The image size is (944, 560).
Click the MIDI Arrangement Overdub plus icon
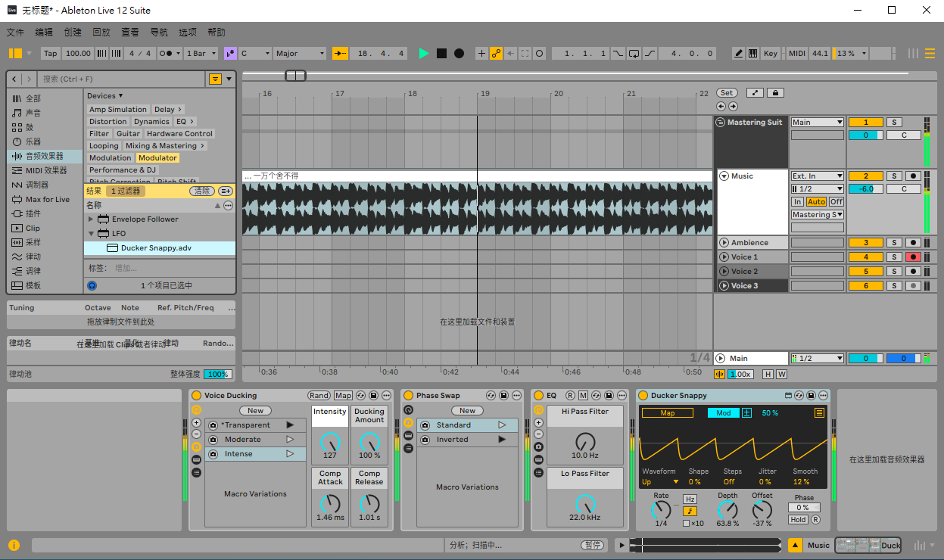point(481,54)
